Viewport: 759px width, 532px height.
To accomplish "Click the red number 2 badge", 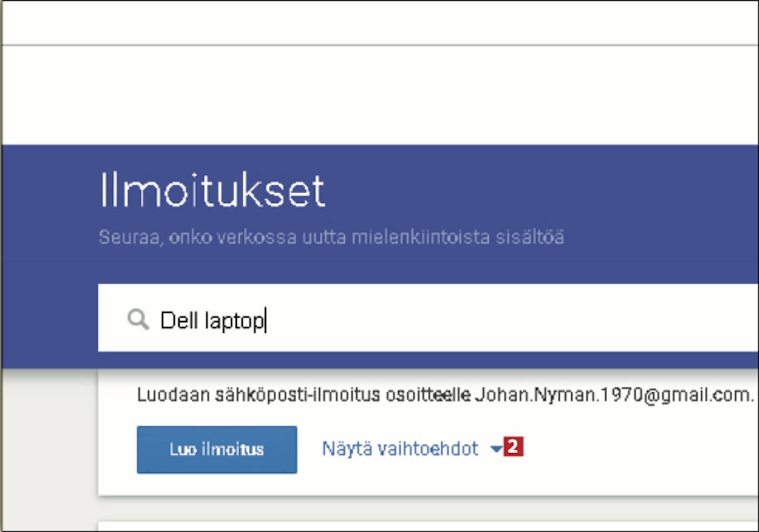I will (x=513, y=447).
